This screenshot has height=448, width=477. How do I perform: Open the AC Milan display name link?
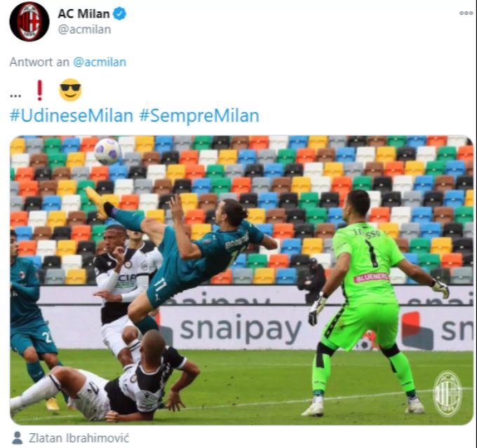click(83, 14)
